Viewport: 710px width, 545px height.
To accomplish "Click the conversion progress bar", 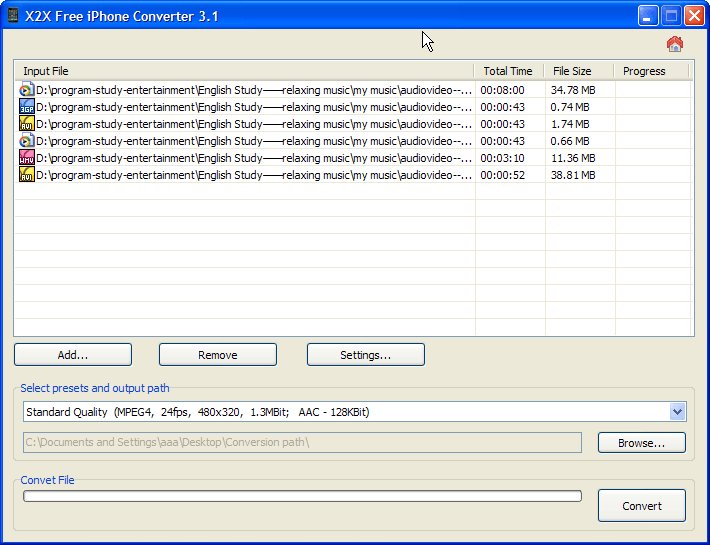I will click(302, 496).
